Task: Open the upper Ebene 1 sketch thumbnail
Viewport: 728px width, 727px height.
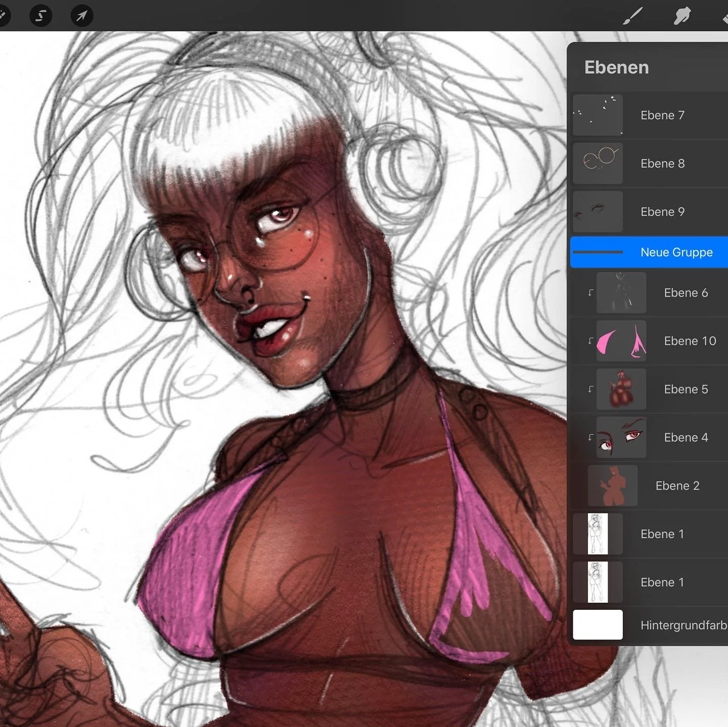Action: (x=598, y=534)
